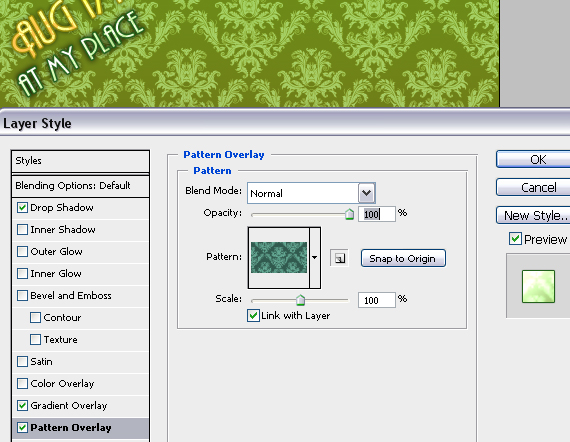This screenshot has width=570, height=442.
Task: Open the Blend Mode dropdown
Action: coord(366,193)
